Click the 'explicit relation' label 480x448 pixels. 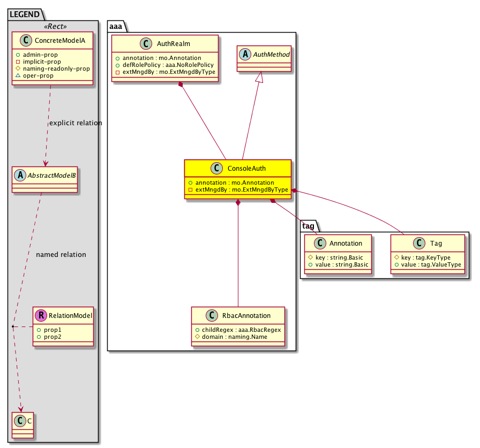pos(75,123)
